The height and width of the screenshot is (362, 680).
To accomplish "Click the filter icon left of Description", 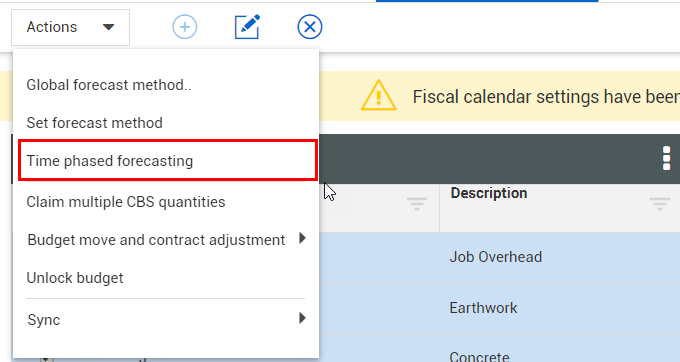I will pyautogui.click(x=417, y=203).
